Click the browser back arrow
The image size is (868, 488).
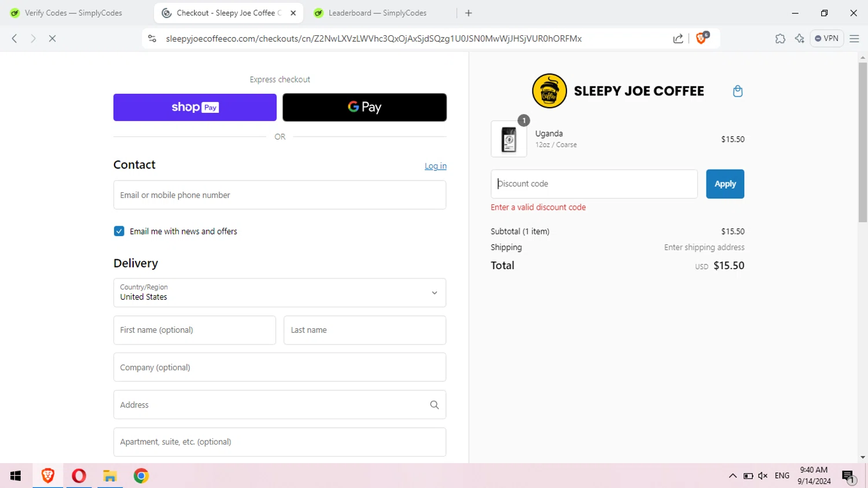coord(14,38)
